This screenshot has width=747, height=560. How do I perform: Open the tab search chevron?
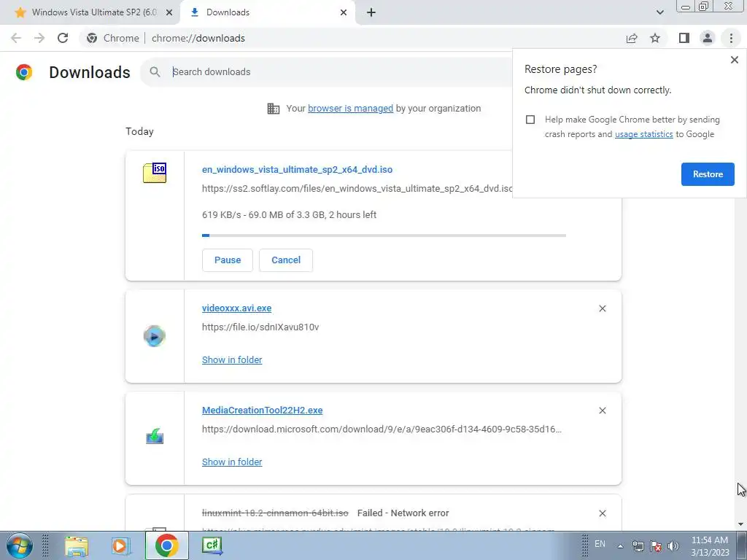click(659, 12)
